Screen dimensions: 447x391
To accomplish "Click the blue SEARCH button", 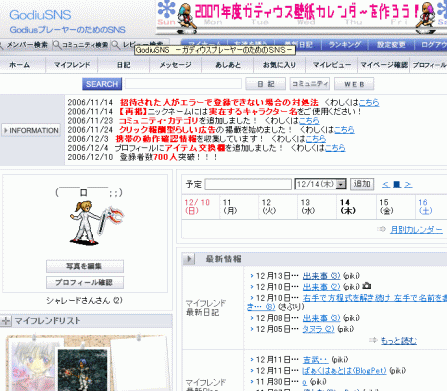I will [x=102, y=84].
